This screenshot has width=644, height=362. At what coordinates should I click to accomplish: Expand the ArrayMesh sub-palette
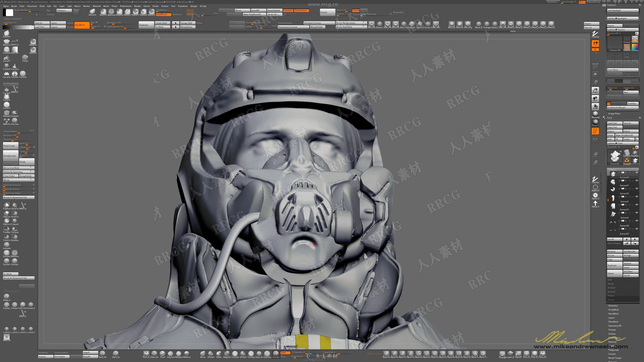click(613, 310)
